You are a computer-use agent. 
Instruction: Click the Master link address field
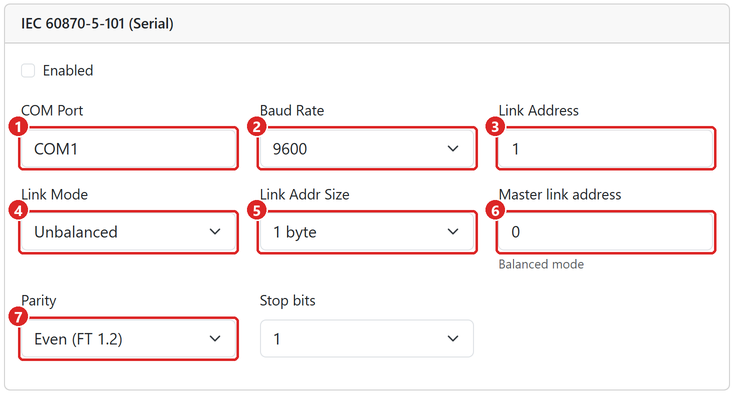tap(606, 232)
